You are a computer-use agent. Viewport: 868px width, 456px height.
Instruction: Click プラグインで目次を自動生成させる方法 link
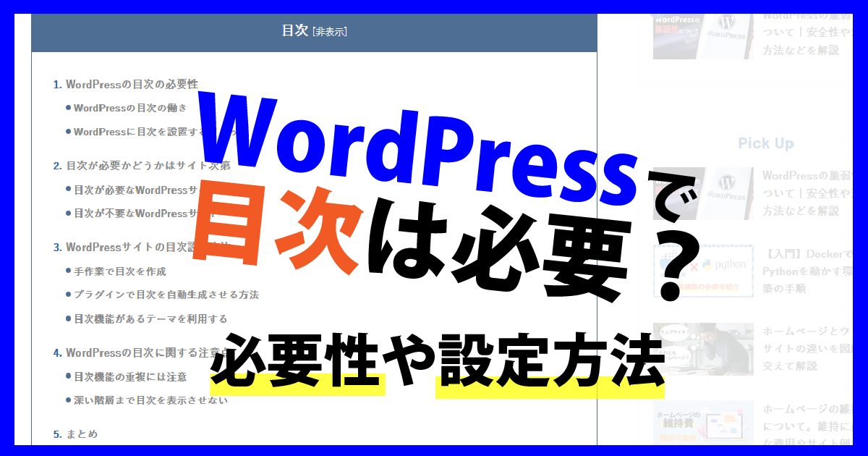pos(166,295)
